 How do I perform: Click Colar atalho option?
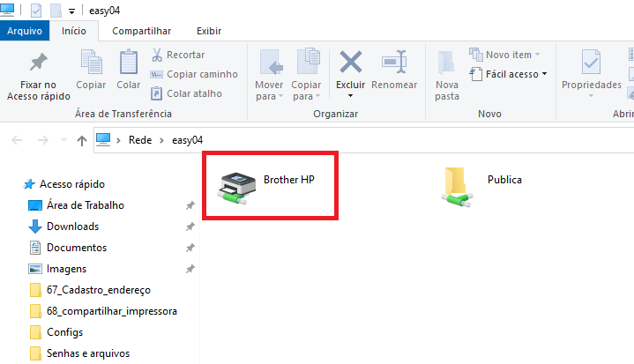tap(186, 93)
